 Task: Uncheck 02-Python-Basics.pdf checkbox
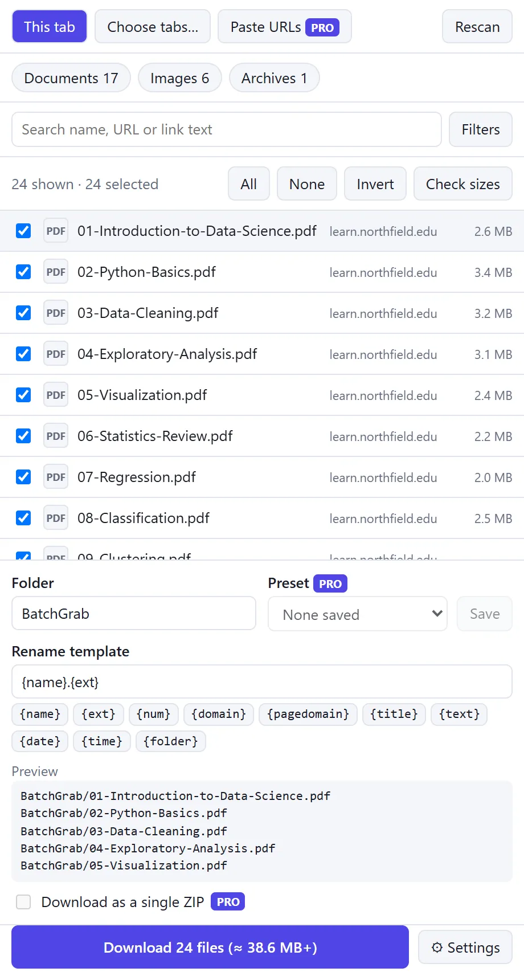(23, 272)
